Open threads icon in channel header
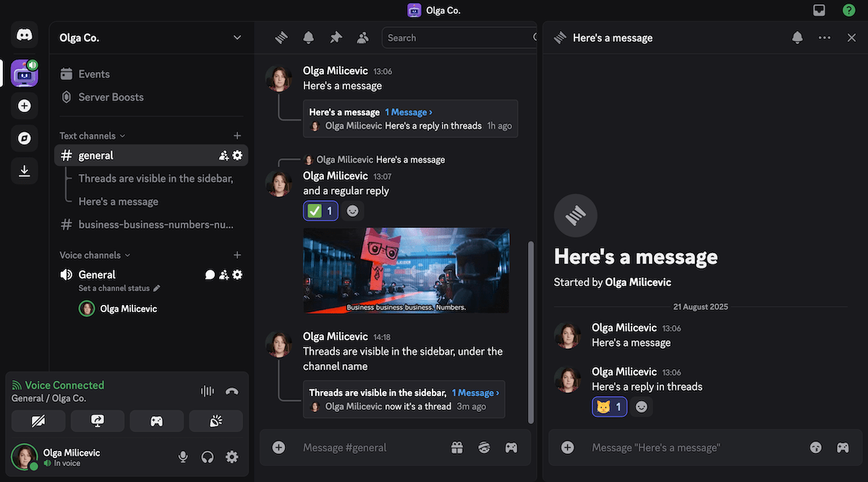 coord(282,38)
